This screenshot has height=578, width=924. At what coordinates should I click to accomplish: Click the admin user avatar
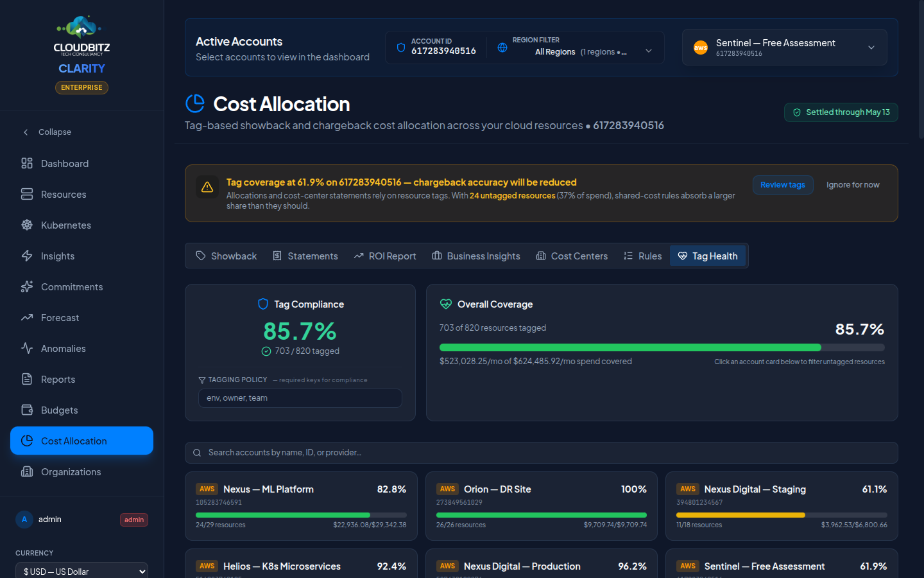click(24, 520)
